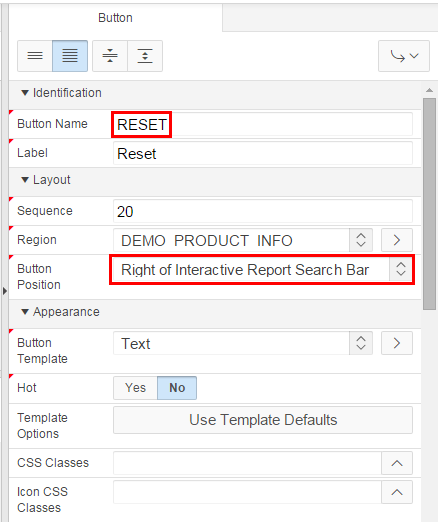
Task: Click the Collapse All sections icon
Action: coord(110,56)
